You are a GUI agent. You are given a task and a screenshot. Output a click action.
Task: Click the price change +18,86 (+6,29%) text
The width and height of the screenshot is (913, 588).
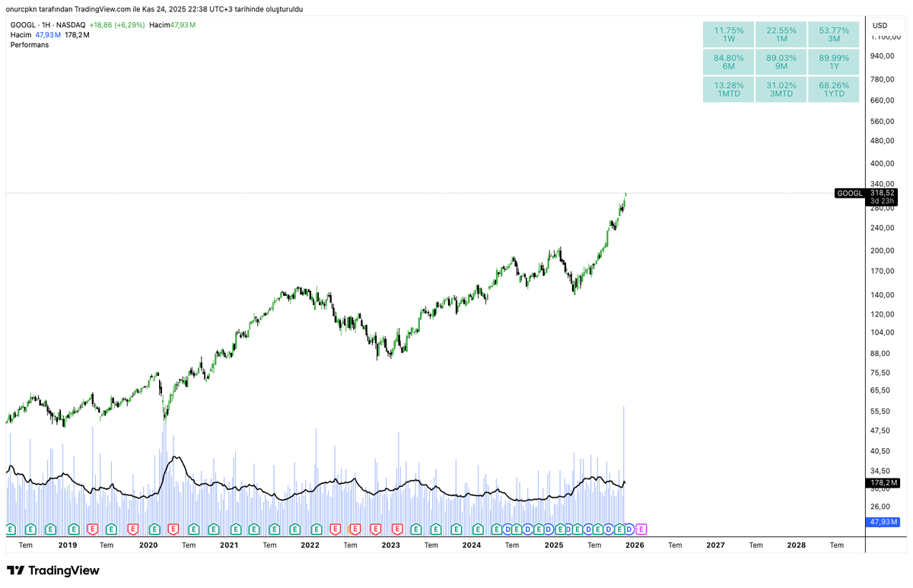pyautogui.click(x=116, y=25)
